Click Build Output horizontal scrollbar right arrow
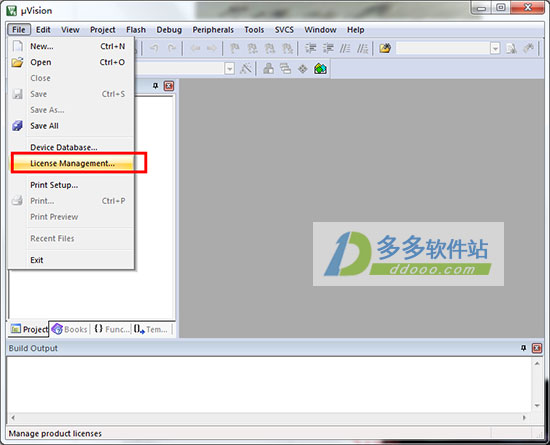The height and width of the screenshot is (445, 550). (x=524, y=417)
